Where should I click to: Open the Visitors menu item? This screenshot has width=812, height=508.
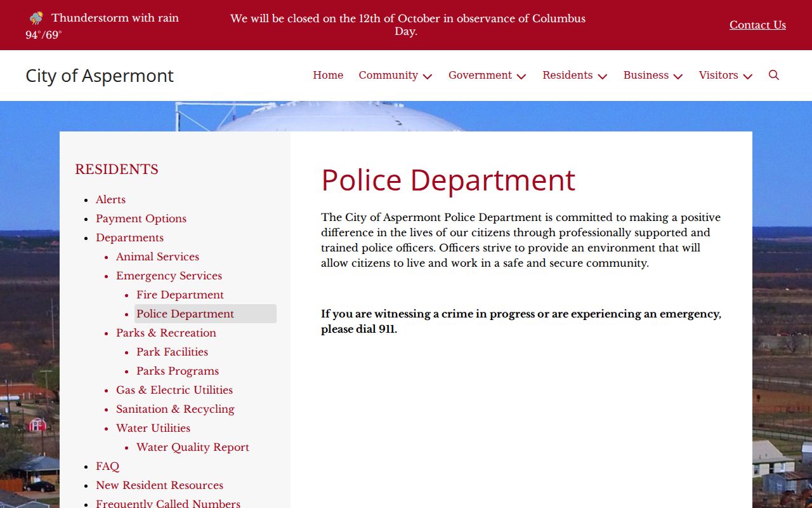click(x=719, y=75)
